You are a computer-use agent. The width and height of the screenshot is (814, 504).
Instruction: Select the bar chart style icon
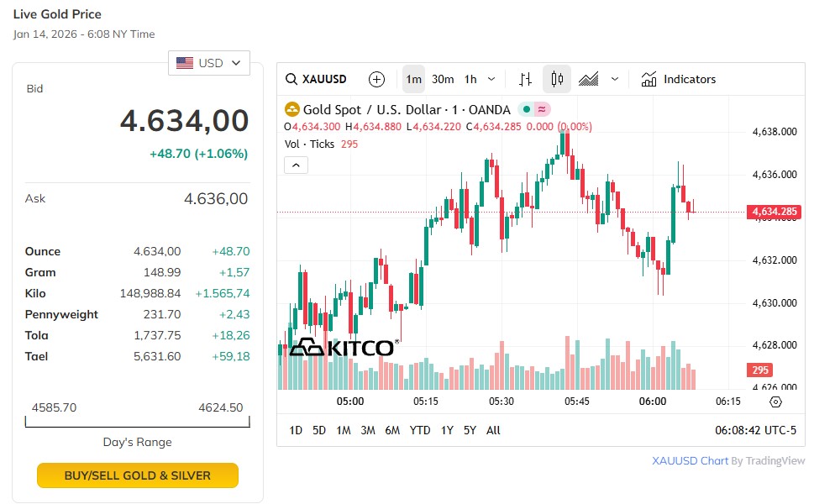(525, 79)
